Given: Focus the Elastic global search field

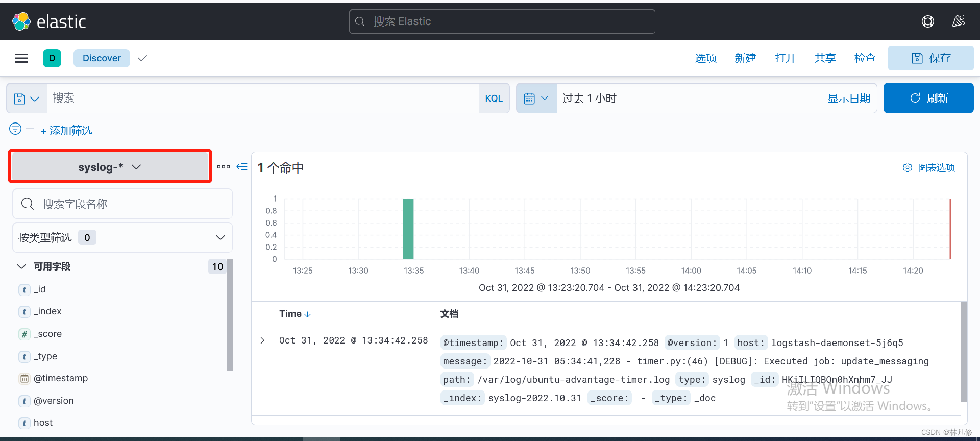Looking at the screenshot, I should pos(502,21).
